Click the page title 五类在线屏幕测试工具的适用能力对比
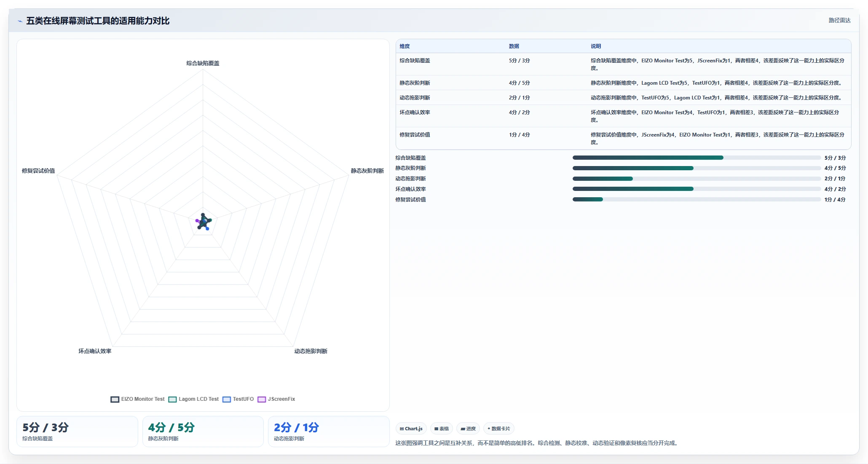The image size is (868, 464). pos(98,21)
